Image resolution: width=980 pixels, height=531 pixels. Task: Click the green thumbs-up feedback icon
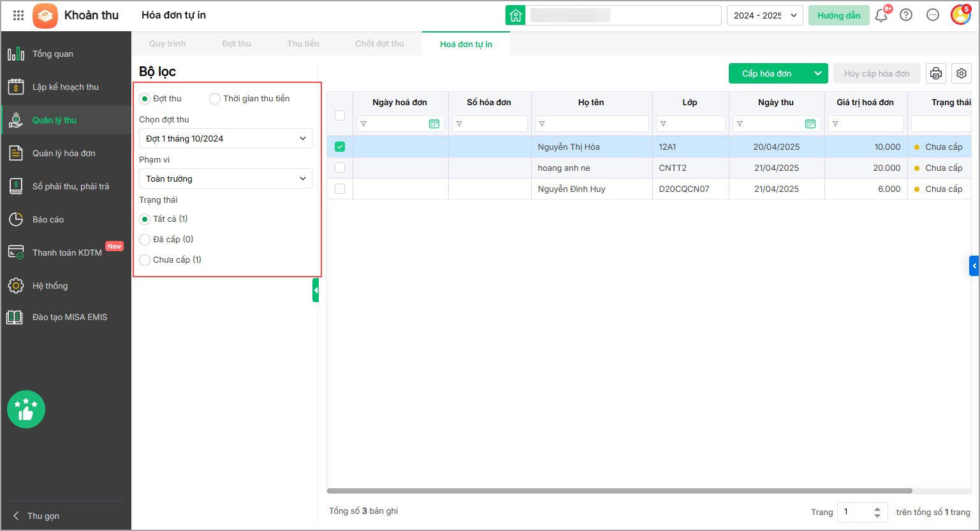point(26,409)
